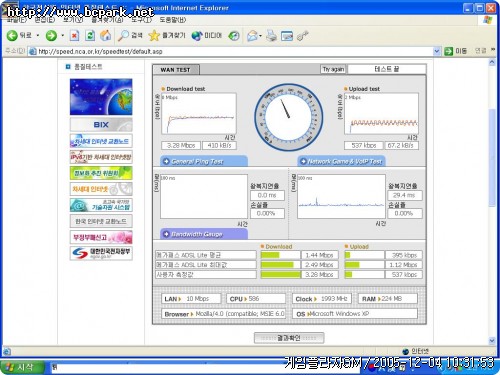Screen dimensions: 500x375
Task: Click the speed gauge dial
Action: pos(289,117)
